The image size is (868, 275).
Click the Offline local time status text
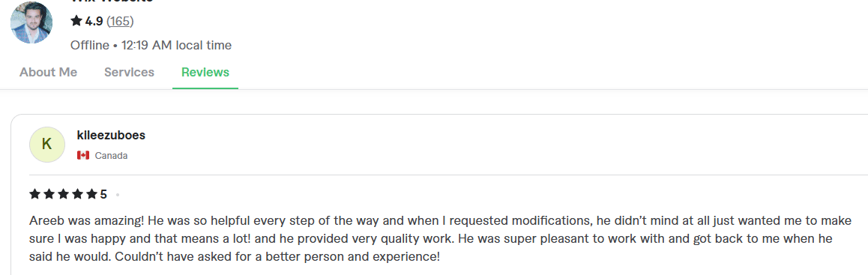pos(151,46)
